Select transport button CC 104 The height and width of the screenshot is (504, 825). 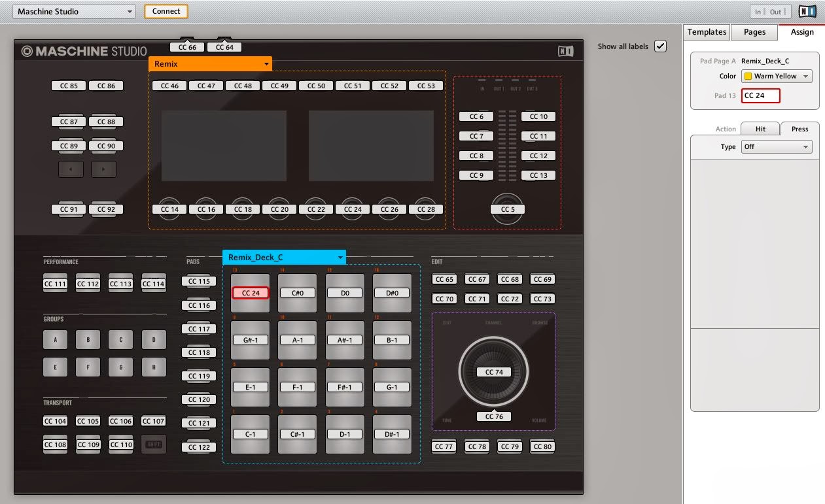click(56, 421)
